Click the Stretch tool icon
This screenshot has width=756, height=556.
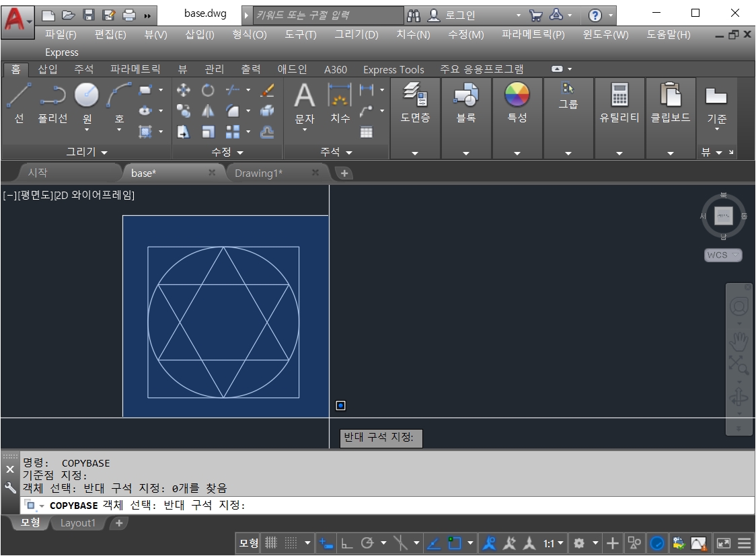click(183, 132)
